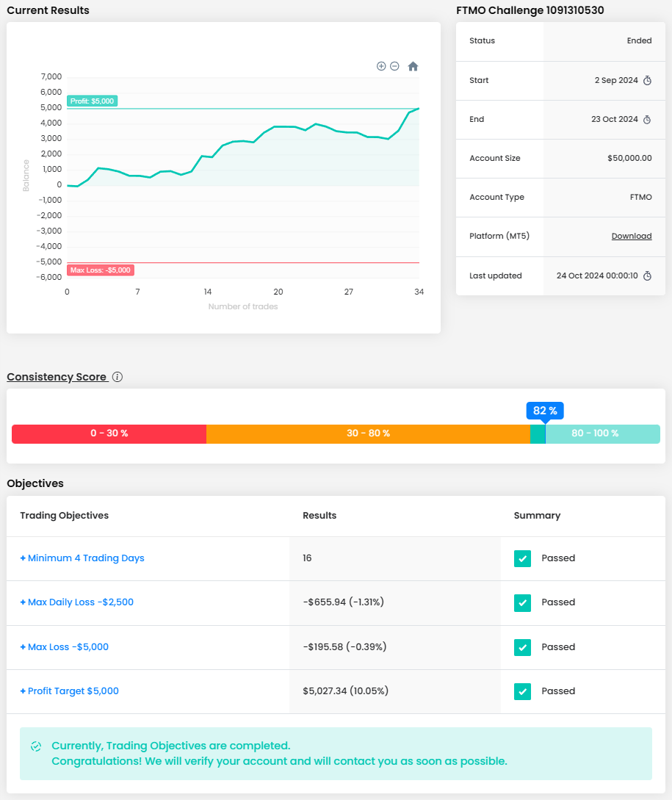Screen dimensions: 672x800
Task: Zoom in on the balance chart
Action: coord(381,66)
